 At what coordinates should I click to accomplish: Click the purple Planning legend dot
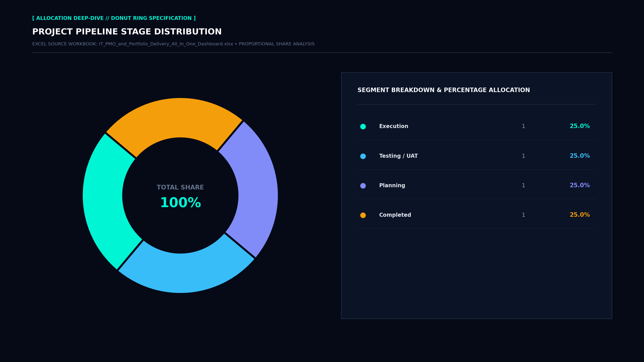click(363, 186)
